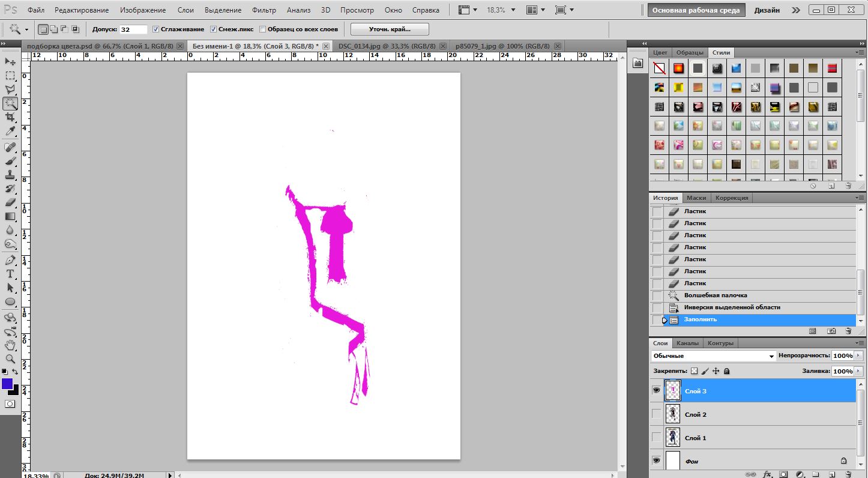868x478 pixels.
Task: Select the Crop tool
Action: (x=10, y=118)
